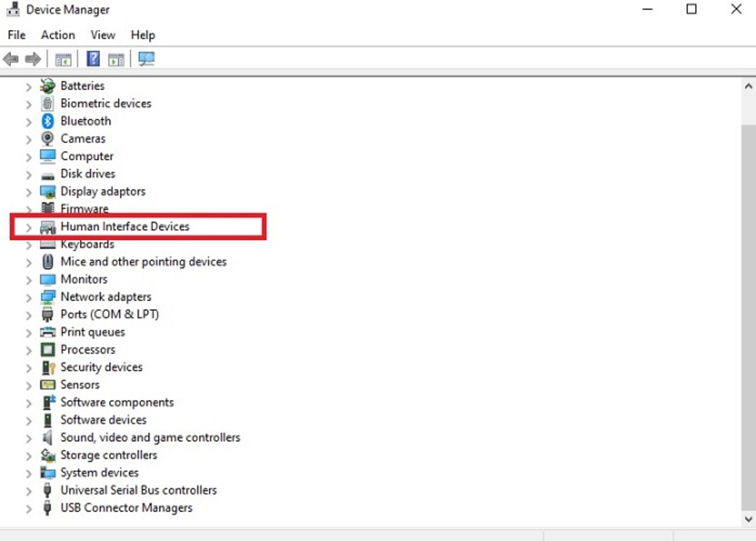Expand the Human Interface Devices chevron
Viewport: 756px width, 541px height.
click(28, 227)
